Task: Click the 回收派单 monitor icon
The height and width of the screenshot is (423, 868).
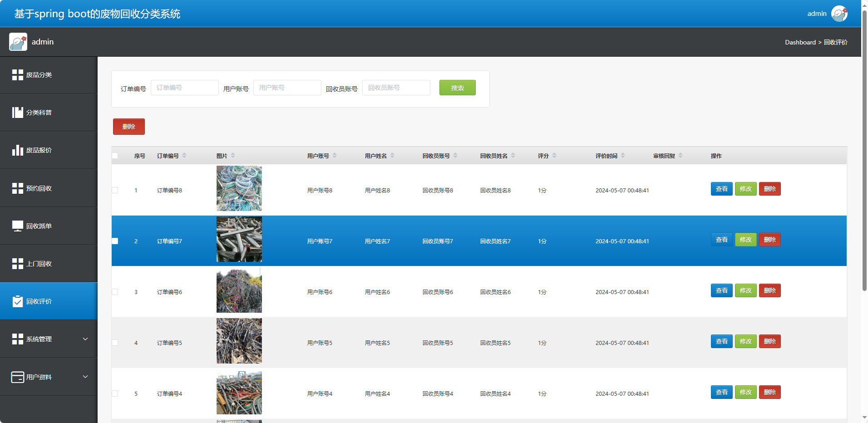Action: point(18,226)
